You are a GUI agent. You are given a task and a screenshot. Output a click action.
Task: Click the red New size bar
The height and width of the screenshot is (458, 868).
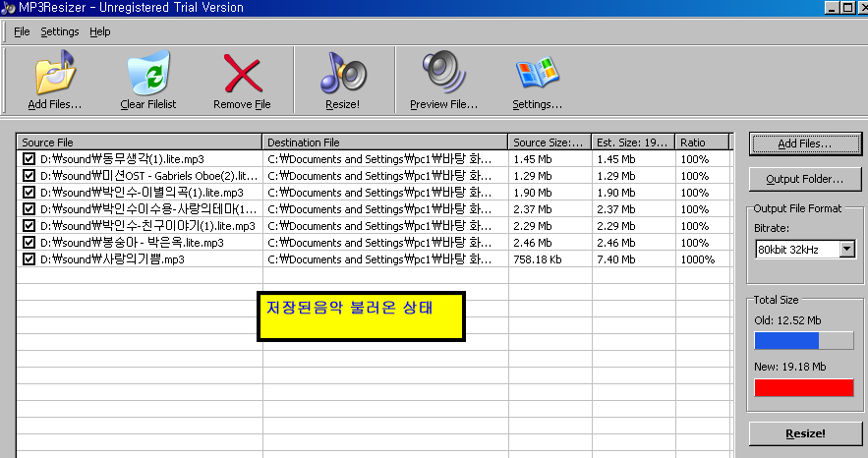[804, 387]
